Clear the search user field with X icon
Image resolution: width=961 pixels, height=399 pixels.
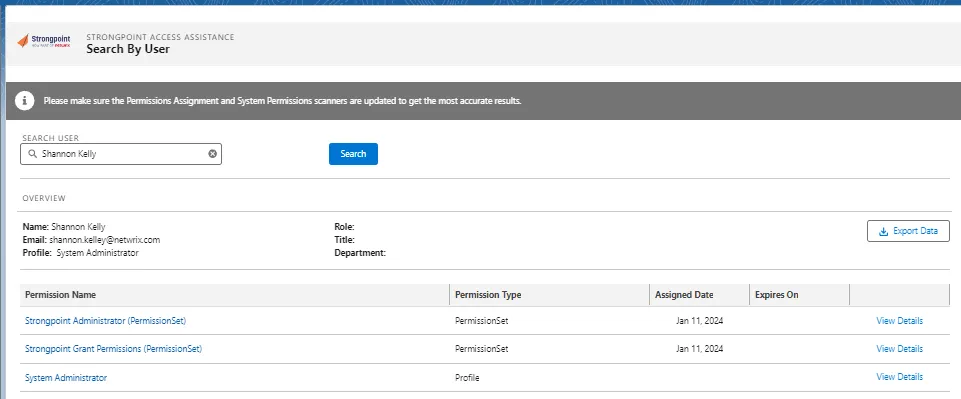212,154
